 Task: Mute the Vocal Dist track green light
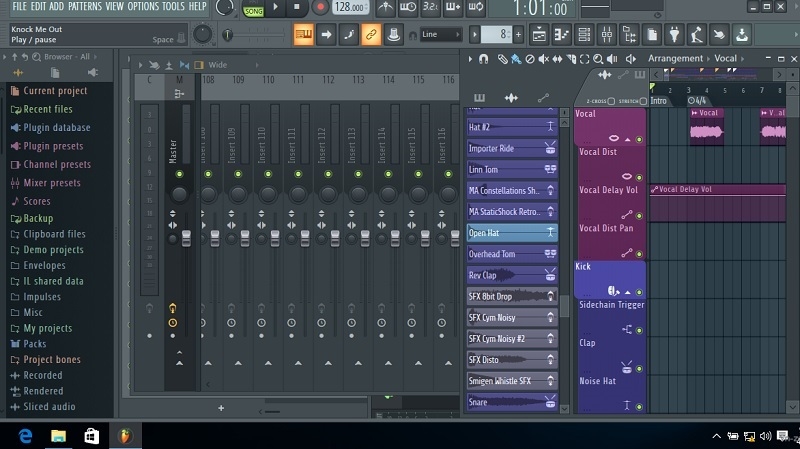coord(639,178)
